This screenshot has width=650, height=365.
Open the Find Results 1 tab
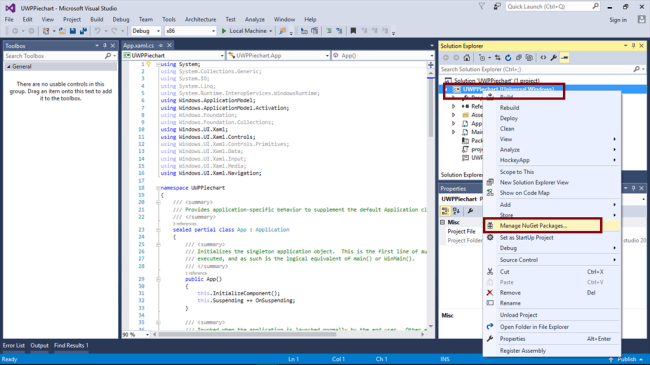71,346
